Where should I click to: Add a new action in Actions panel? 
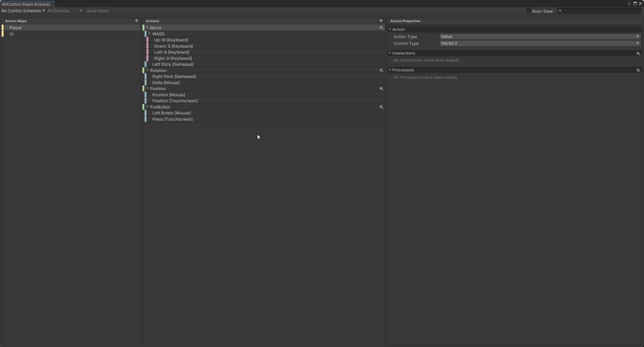tap(381, 21)
